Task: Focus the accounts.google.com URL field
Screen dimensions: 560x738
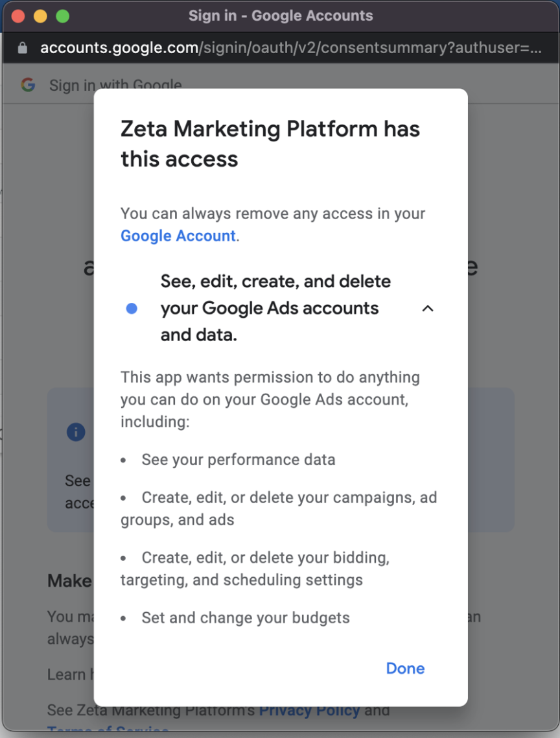Action: 290,49
